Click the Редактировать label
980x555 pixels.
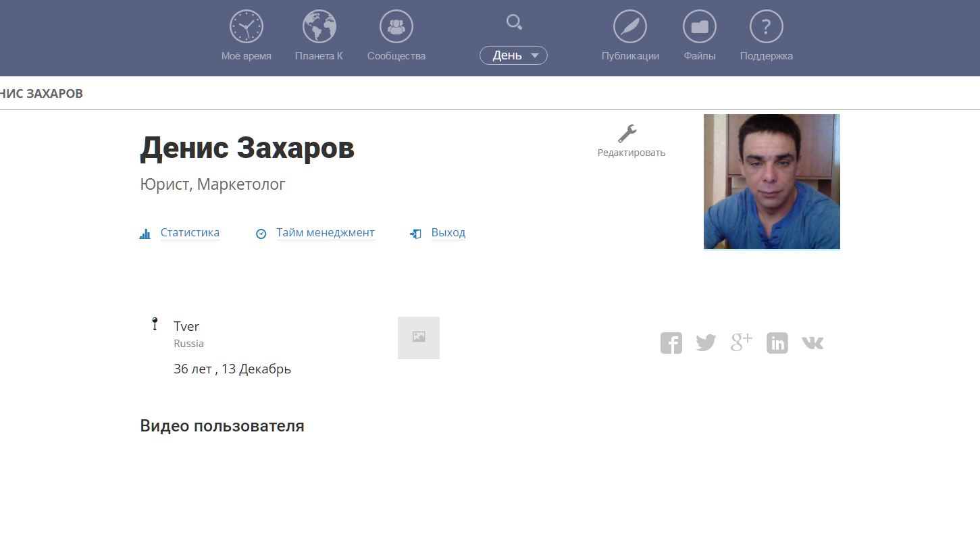[x=631, y=153]
